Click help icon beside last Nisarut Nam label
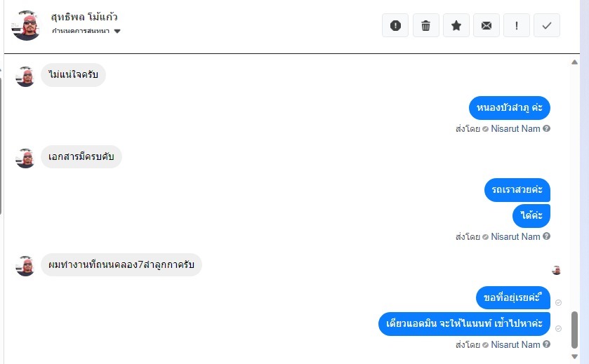This screenshot has height=364, width=589. [x=547, y=344]
